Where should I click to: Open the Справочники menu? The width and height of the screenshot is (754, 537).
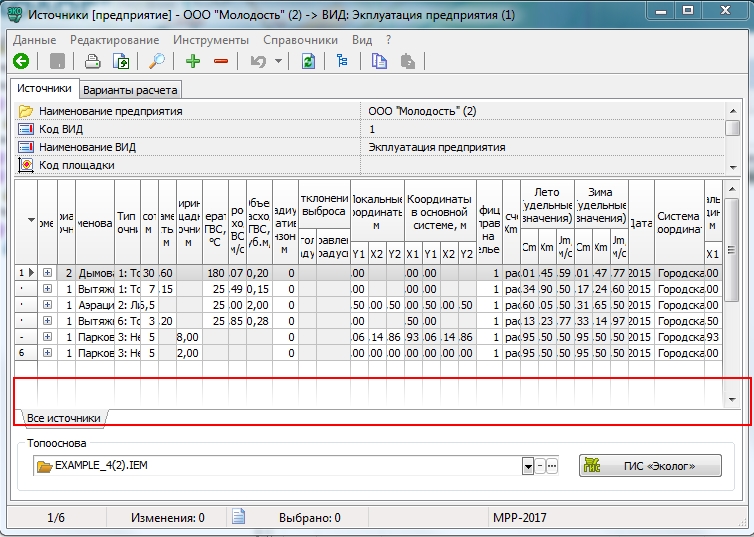click(x=301, y=40)
